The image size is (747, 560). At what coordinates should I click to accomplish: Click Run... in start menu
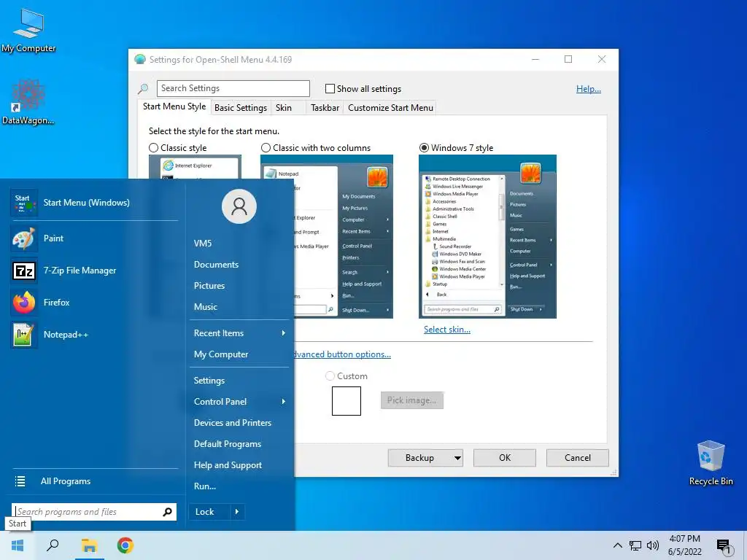pos(205,486)
